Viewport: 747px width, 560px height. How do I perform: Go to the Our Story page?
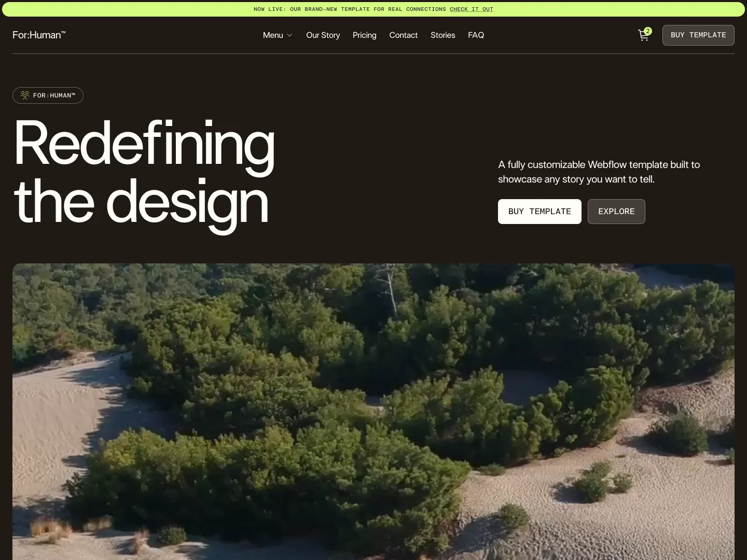[x=323, y=35]
